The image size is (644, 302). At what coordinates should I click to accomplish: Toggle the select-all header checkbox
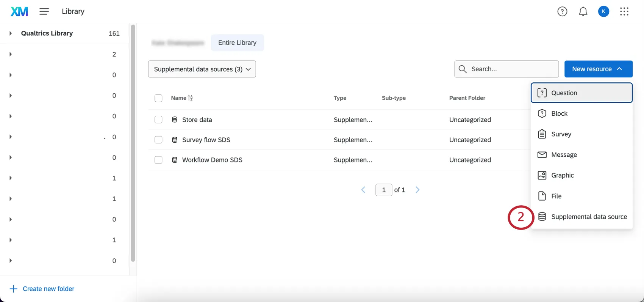pos(158,98)
